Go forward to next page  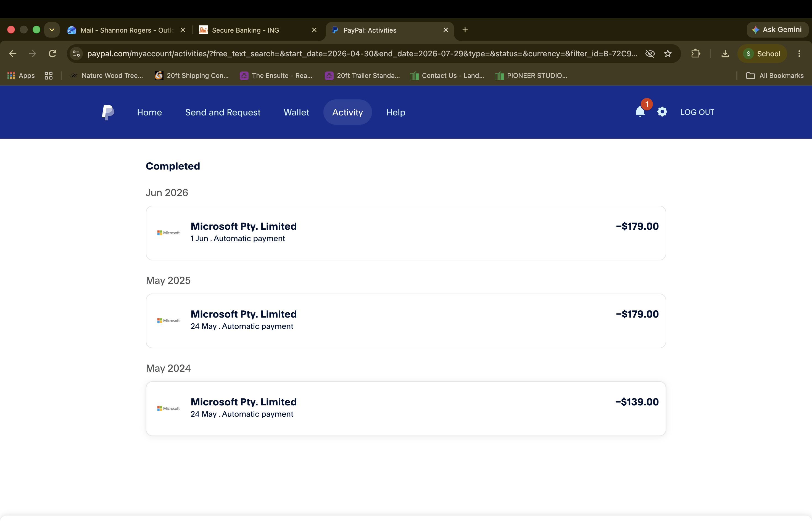[x=32, y=54]
